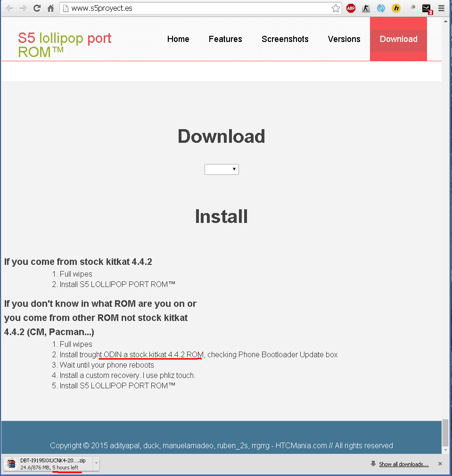Open the Counter-Strike figure extension icon
The image size is (452, 476).
click(x=366, y=8)
